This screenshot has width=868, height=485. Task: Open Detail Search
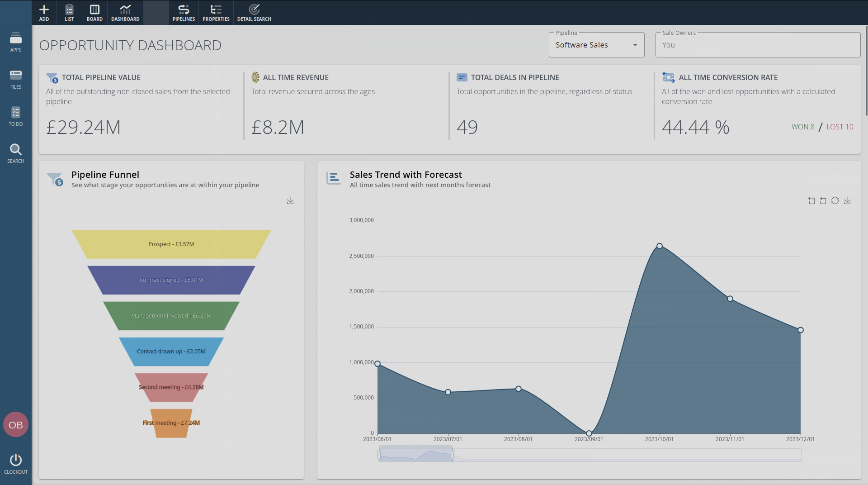pos(254,12)
